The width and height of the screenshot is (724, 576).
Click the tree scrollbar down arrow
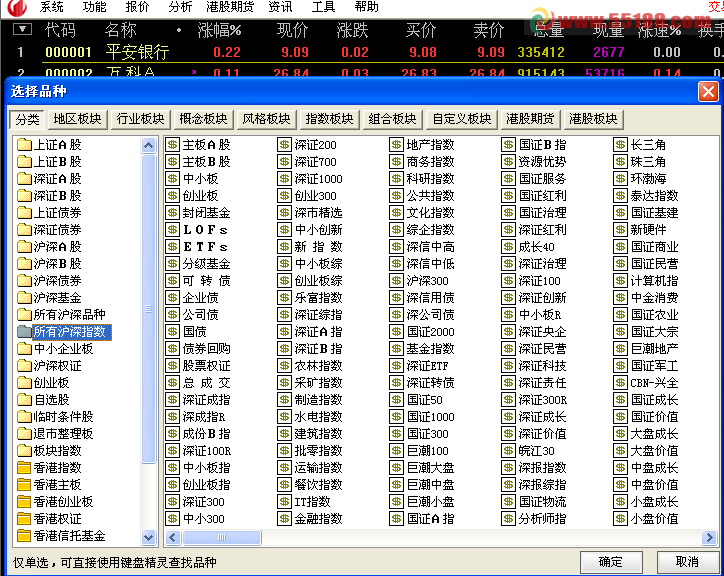[148, 537]
